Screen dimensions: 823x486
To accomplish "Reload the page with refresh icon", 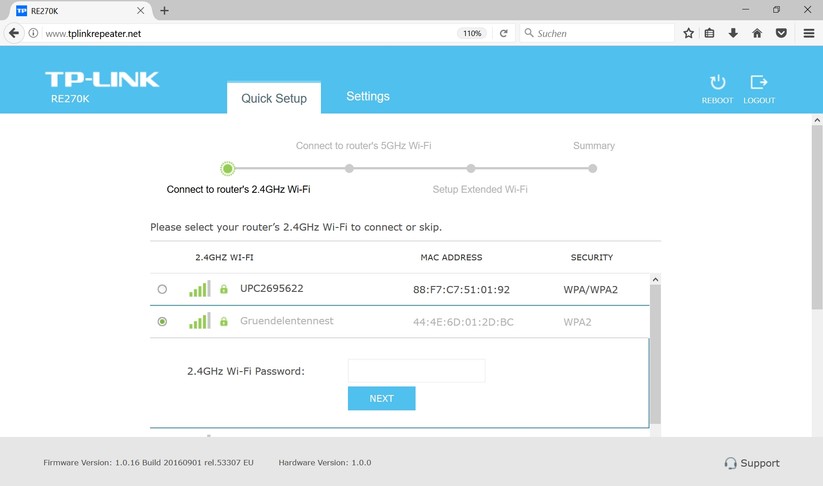I will pyautogui.click(x=504, y=33).
